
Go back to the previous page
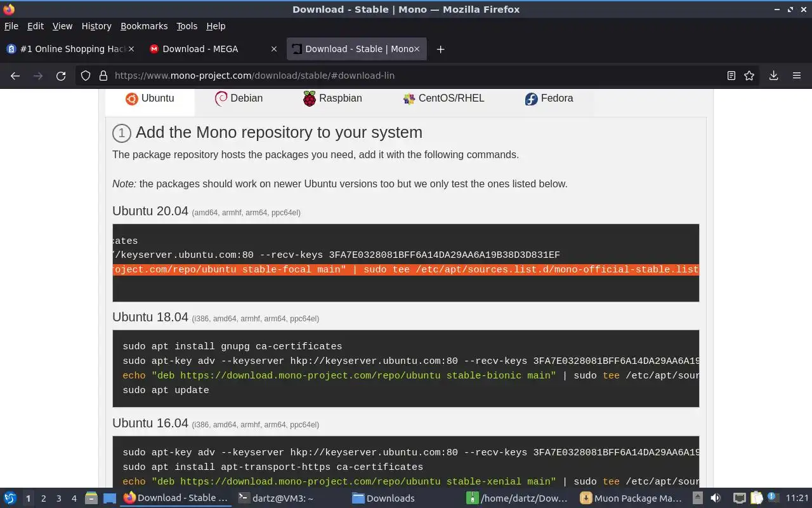(x=15, y=76)
